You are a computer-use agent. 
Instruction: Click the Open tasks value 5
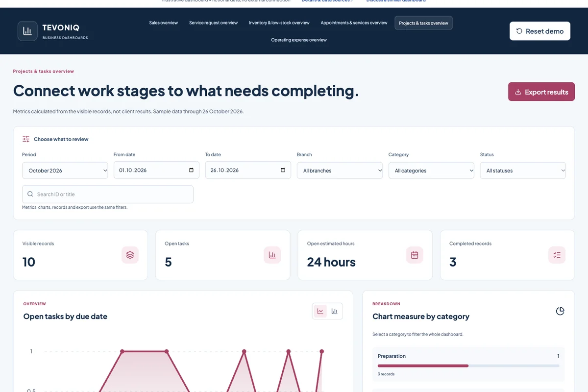coord(168,262)
